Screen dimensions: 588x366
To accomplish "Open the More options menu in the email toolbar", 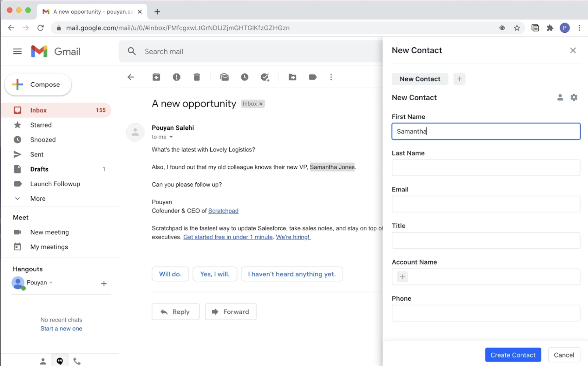I will 331,77.
